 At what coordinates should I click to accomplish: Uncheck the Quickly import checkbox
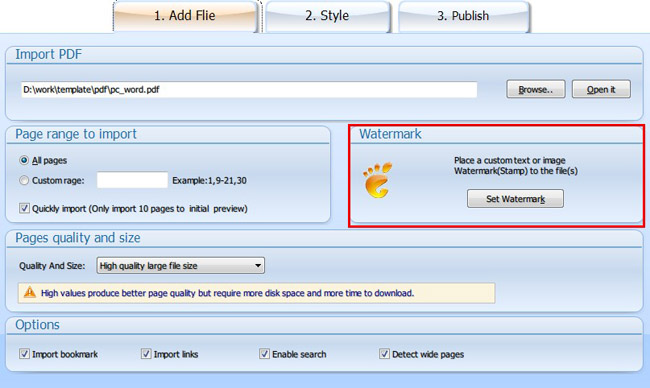point(24,208)
